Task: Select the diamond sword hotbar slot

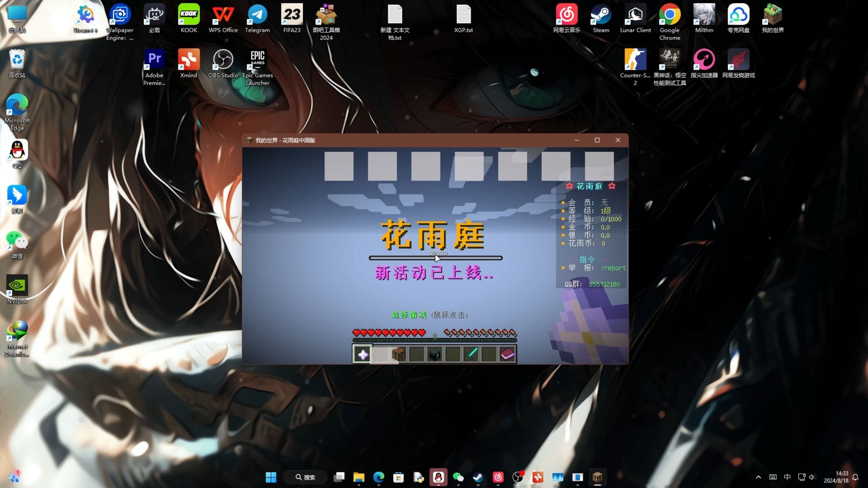Action: click(471, 354)
